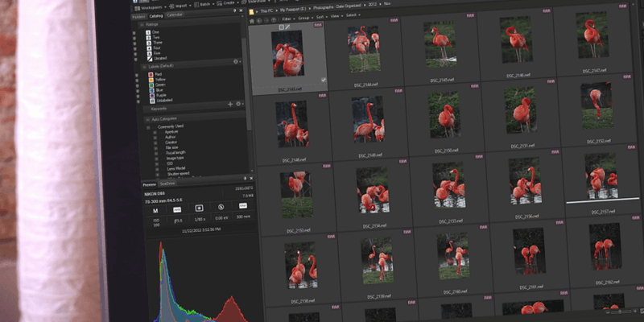Toggle the easy-select marker beside Purple label

(138, 97)
